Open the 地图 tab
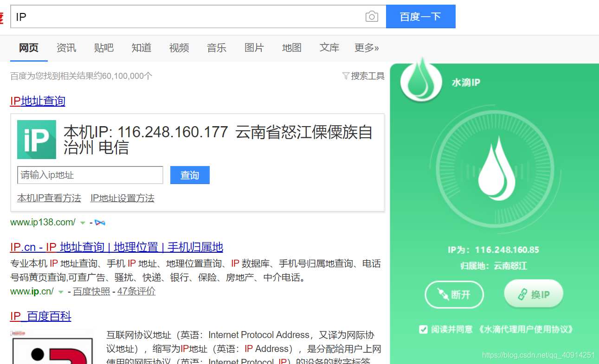 coord(292,47)
